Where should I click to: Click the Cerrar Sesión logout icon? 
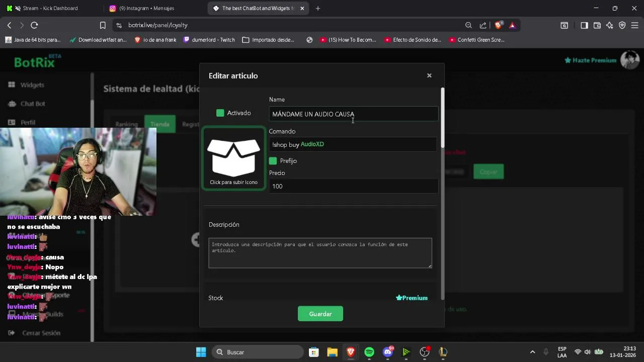12,333
